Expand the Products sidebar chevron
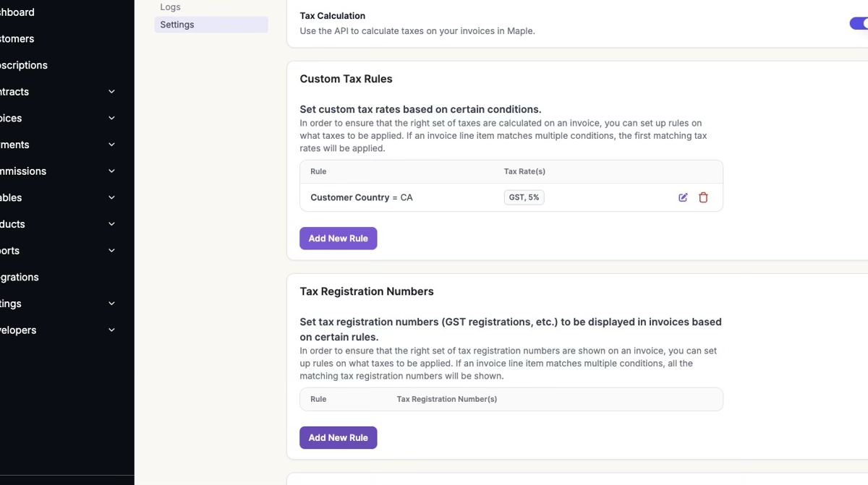The image size is (868, 485). pyautogui.click(x=111, y=224)
